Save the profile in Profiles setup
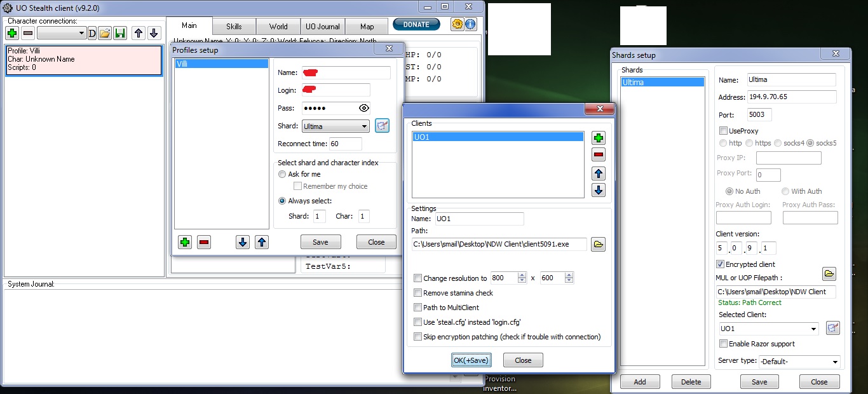The width and height of the screenshot is (868, 394). pos(320,242)
